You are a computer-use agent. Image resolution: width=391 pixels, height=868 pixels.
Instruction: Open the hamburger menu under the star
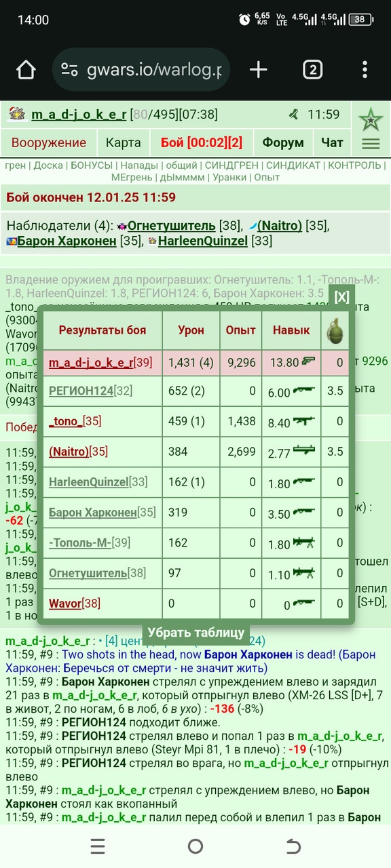click(x=371, y=143)
